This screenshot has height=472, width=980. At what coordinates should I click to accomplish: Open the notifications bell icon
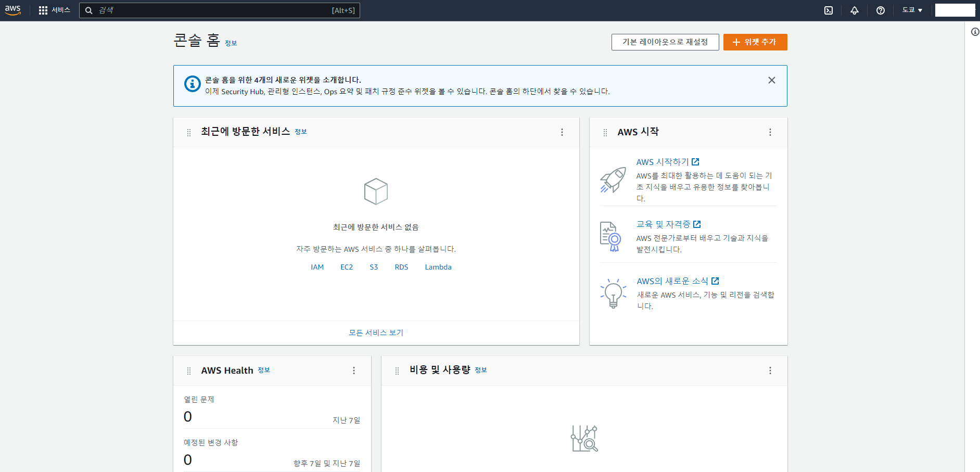coord(855,10)
